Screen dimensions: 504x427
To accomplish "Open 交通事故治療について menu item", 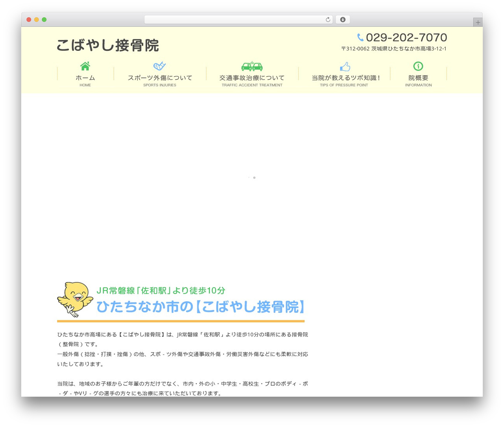I will (x=252, y=78).
